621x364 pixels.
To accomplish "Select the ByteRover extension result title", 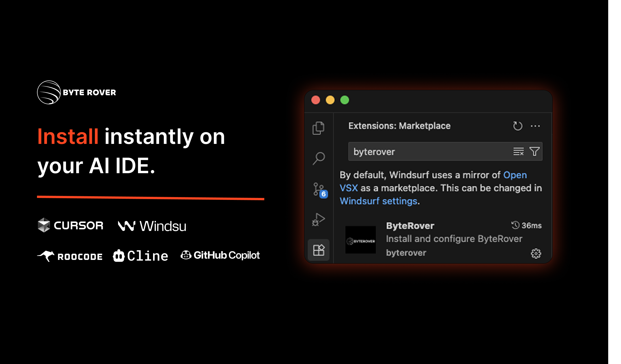I will click(410, 226).
